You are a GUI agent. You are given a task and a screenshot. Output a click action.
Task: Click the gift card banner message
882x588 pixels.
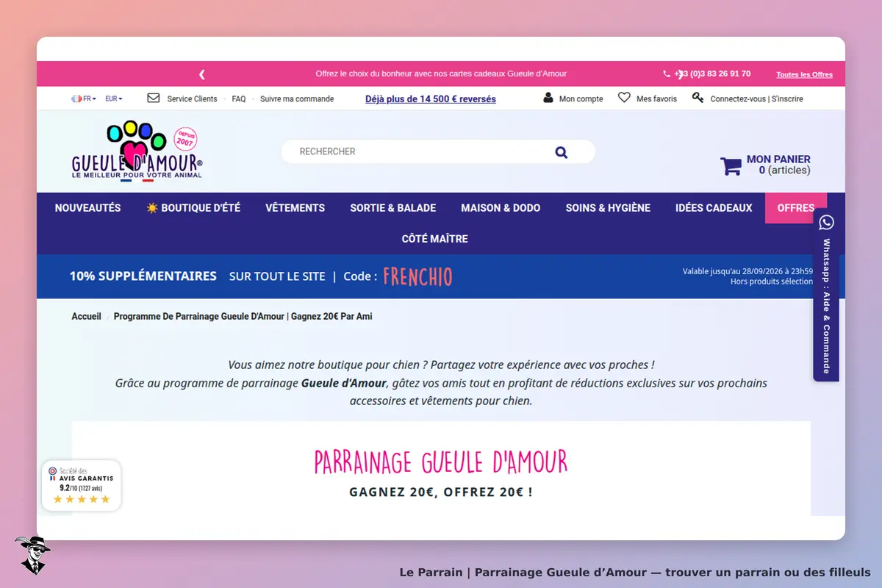[x=441, y=73]
